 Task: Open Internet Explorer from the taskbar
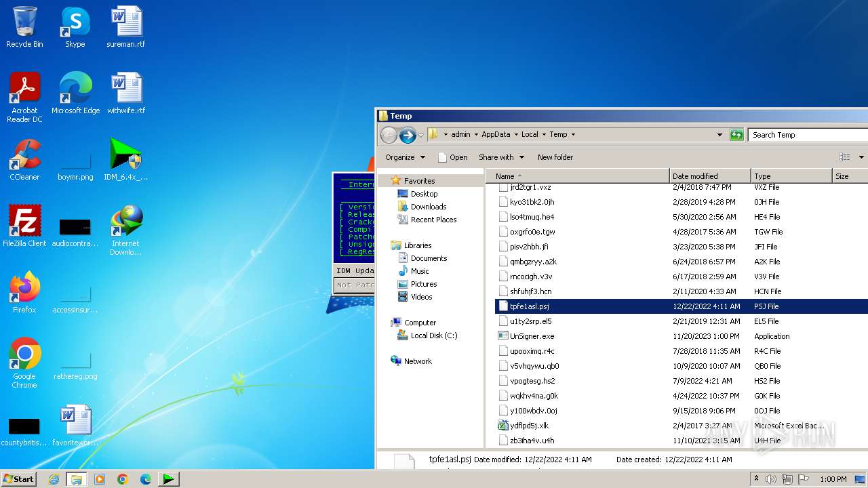pyautogui.click(x=54, y=479)
